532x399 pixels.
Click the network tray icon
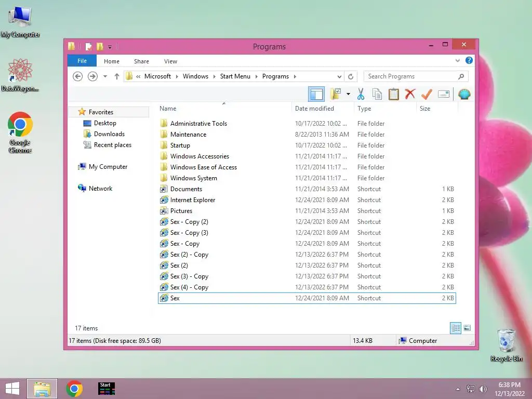pos(471,389)
